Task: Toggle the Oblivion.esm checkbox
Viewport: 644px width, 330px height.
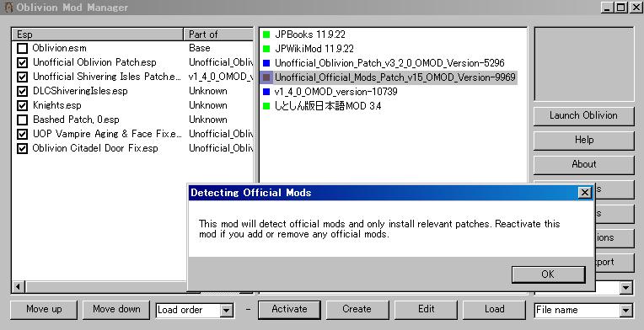Action: point(22,48)
